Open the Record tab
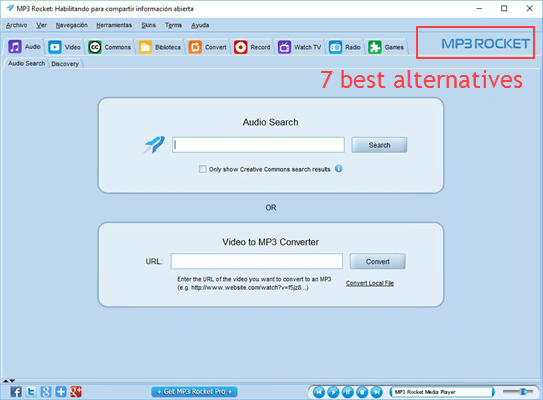The image size is (543, 400). point(252,47)
